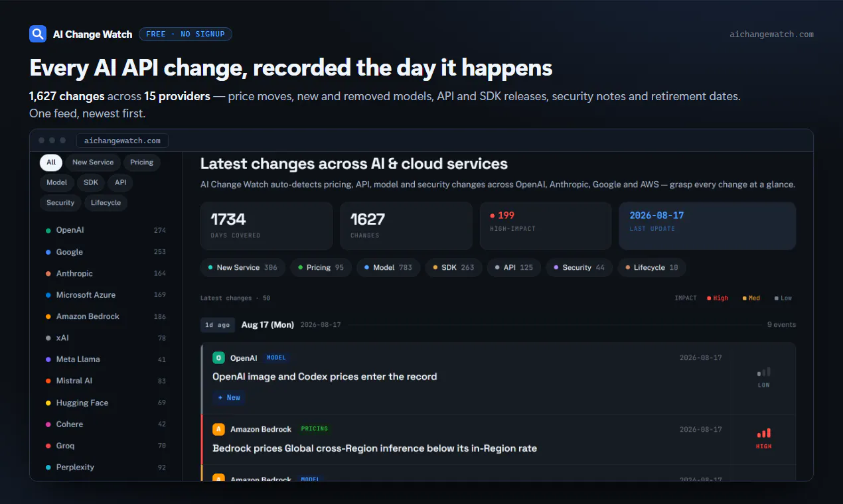The image size is (843, 504).
Task: Click the HIGH impact bars icon
Action: coord(764,433)
